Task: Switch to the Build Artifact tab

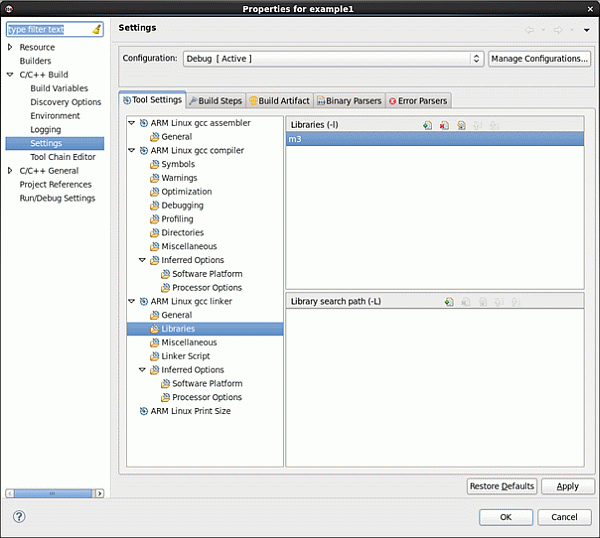Action: tap(279, 101)
